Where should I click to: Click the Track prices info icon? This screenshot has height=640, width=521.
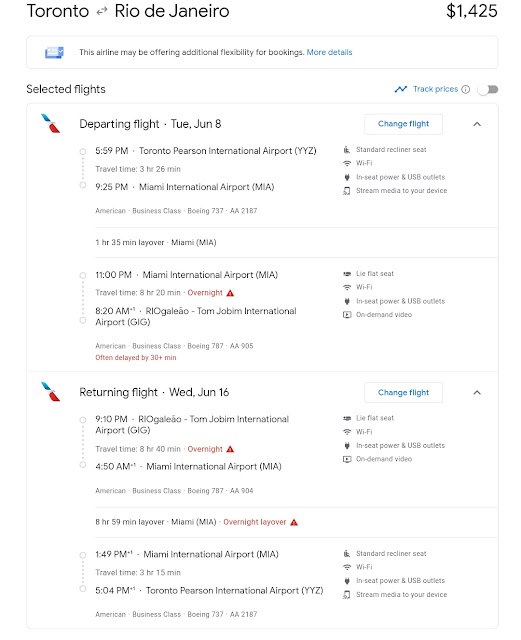pos(465,89)
